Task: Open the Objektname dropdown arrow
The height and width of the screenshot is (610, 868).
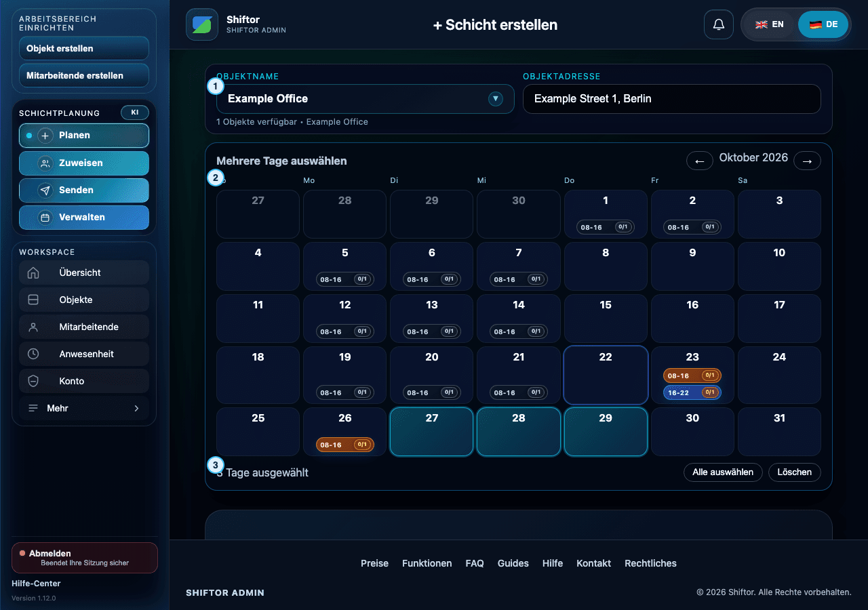Action: pos(496,99)
